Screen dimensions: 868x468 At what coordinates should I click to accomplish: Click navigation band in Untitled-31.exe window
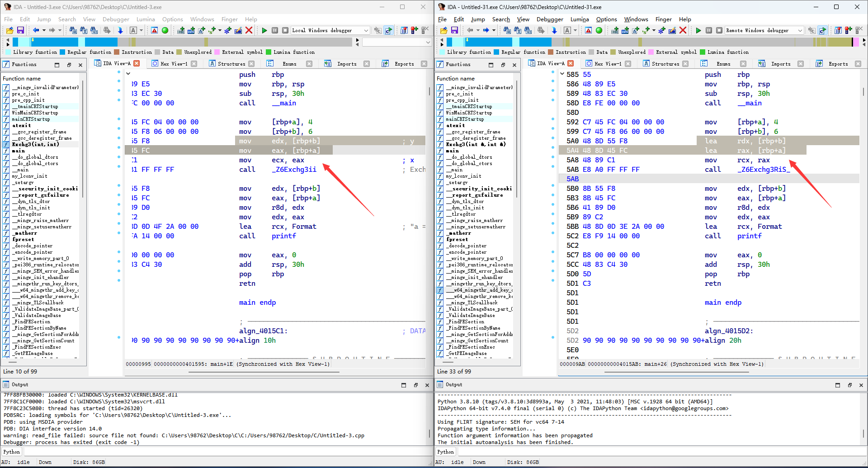coord(633,42)
